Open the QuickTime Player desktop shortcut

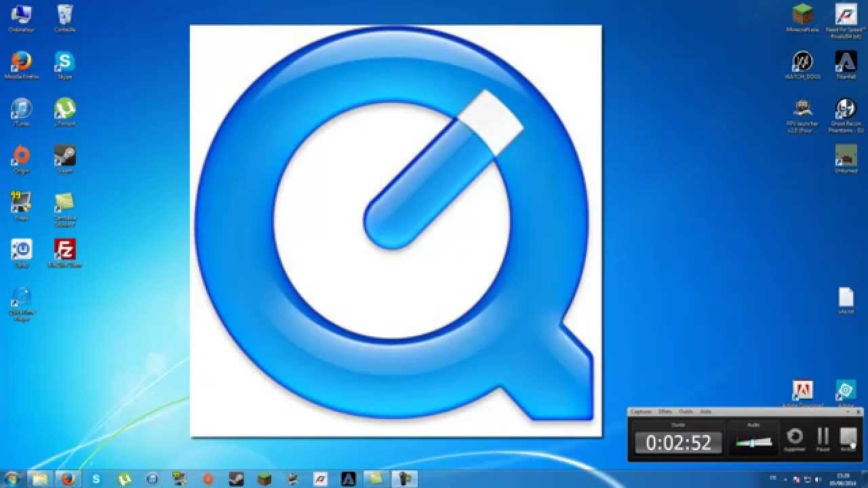[21, 303]
